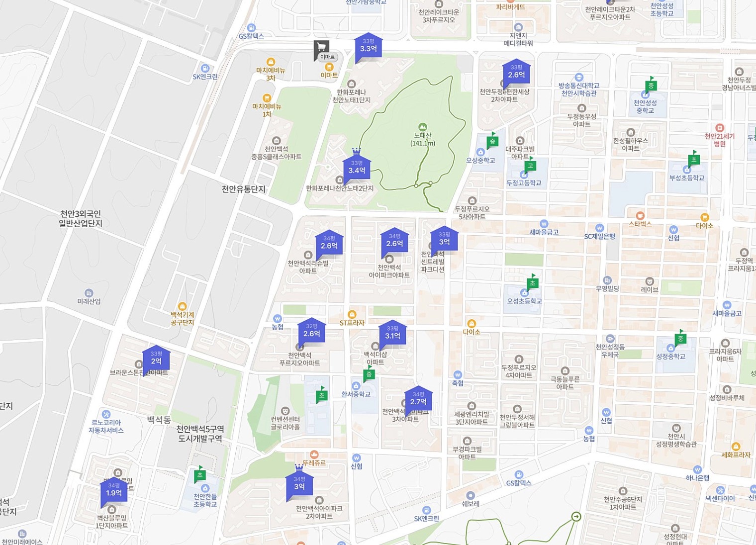This screenshot has height=545, width=756.
Task: Open the 새마을금고 icon near 두정푸르지오5차
Action: click(x=544, y=224)
